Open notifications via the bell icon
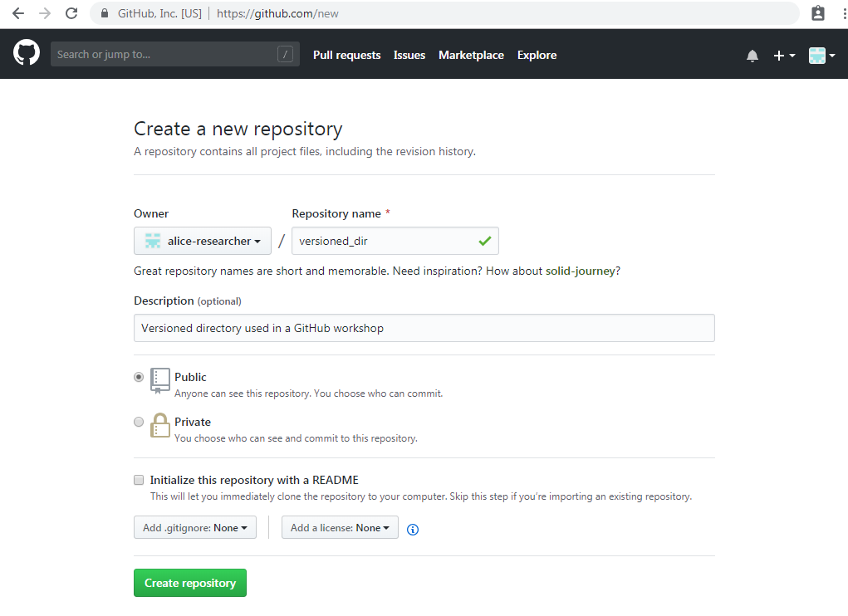This screenshot has height=616, width=848. [752, 55]
